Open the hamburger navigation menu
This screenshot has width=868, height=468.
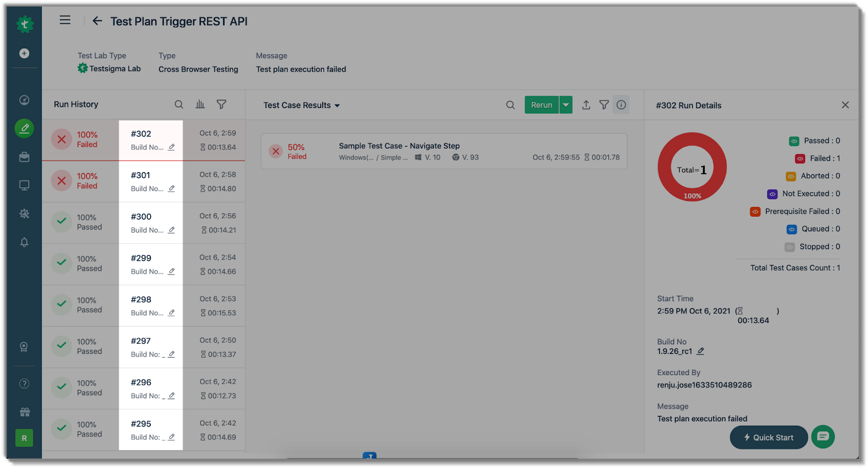coord(65,21)
